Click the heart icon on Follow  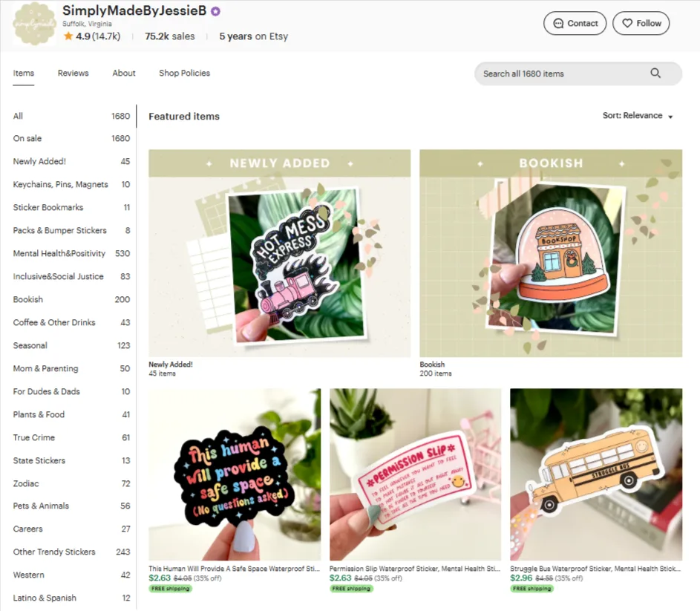[627, 23]
